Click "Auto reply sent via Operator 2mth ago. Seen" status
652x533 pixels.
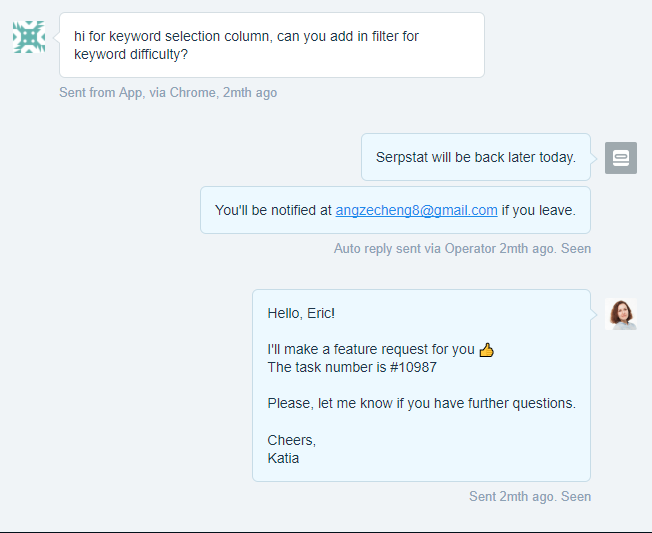tap(462, 249)
